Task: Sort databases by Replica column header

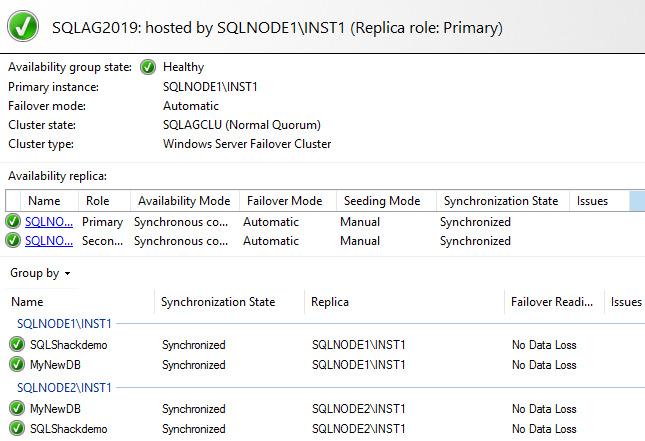Action: click(330, 302)
